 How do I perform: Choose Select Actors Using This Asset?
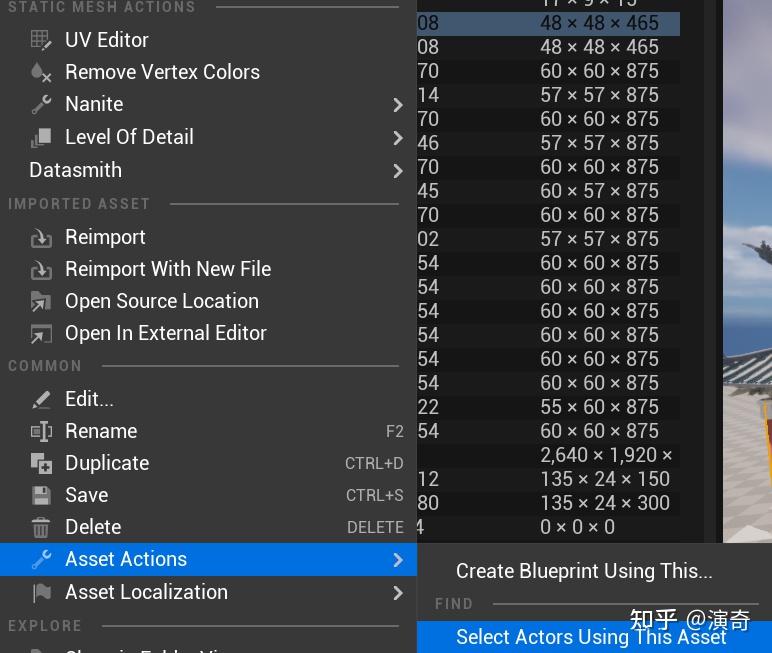coord(591,637)
